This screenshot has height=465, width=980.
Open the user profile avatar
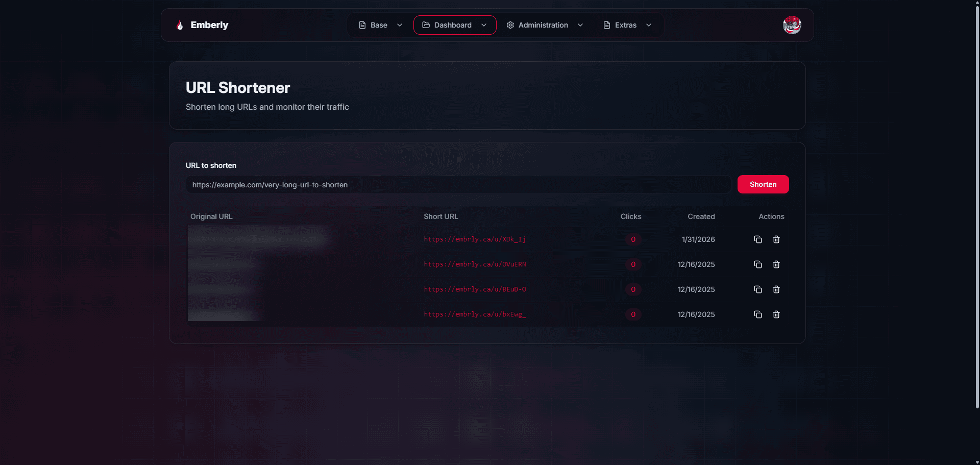(792, 25)
